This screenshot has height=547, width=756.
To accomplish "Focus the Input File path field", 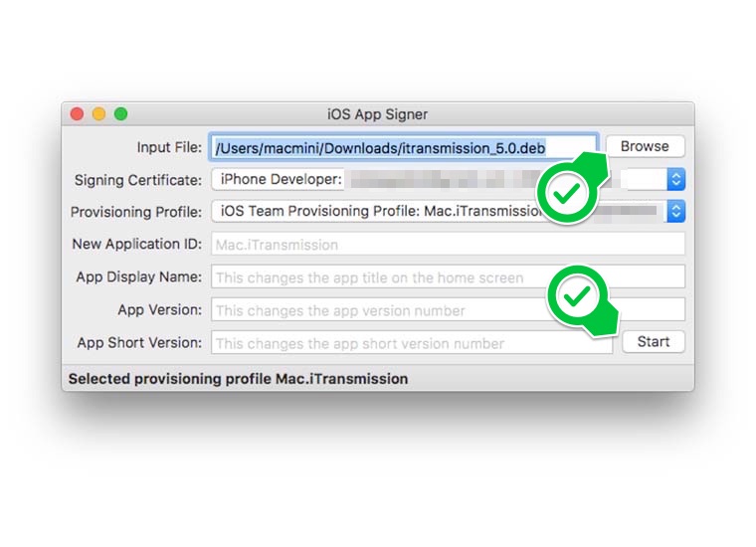I will coord(404,147).
